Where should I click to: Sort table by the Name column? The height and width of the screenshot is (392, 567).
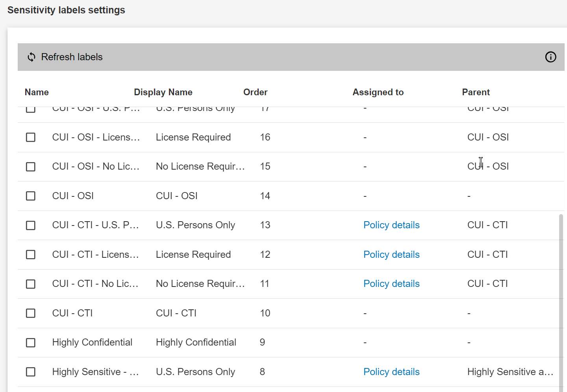[37, 92]
